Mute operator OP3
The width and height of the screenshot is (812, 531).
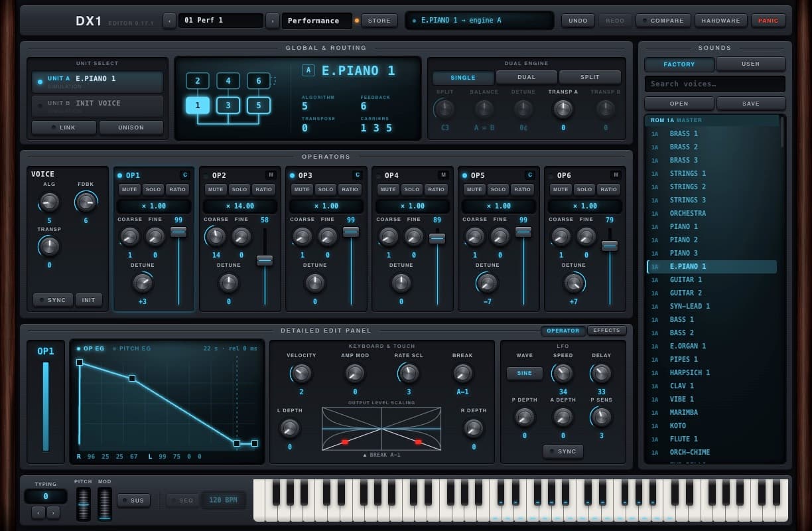[302, 189]
